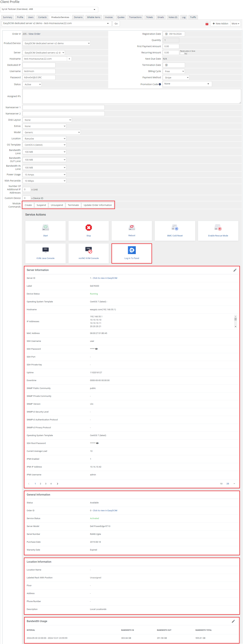Viewport: 244px width, 644px height.
Task: Open the KVM Java Console
Action: 45,250
